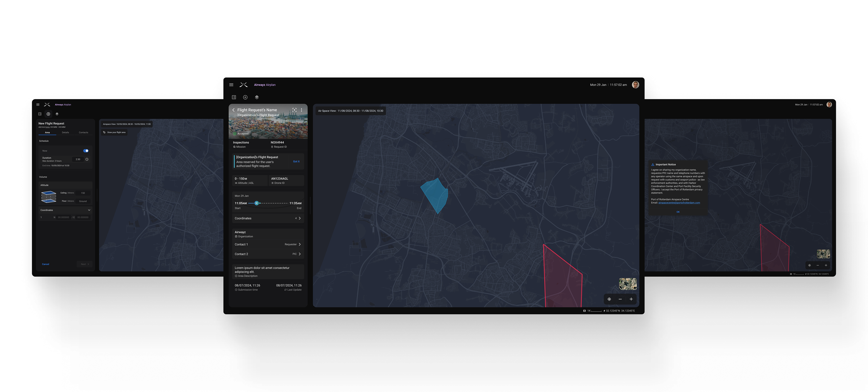Collapse Coordinates section in New Flight Request
This screenshot has width=868, height=392.
pyautogui.click(x=89, y=210)
